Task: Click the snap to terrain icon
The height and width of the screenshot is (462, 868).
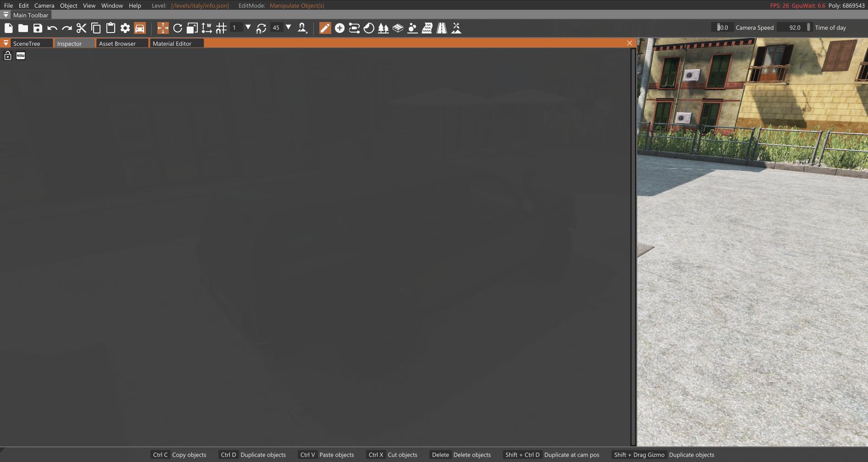Action: click(x=302, y=28)
